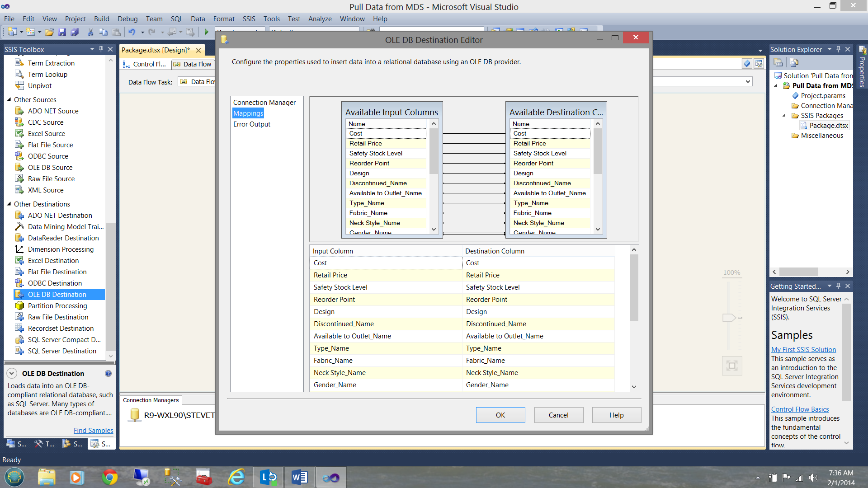Collapse the Other Destinations toolbox group
868x488 pixels.
(9, 204)
